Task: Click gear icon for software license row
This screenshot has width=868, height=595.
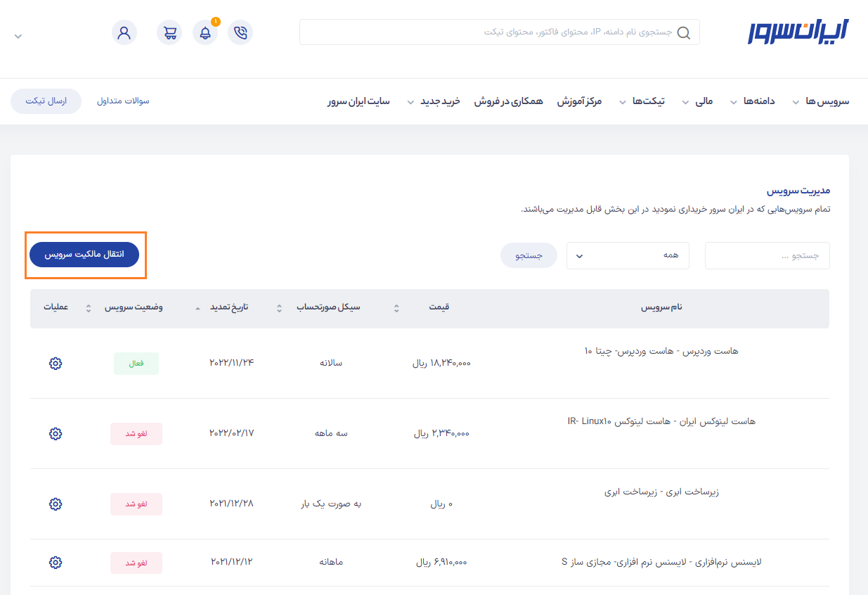Action: pyautogui.click(x=56, y=563)
